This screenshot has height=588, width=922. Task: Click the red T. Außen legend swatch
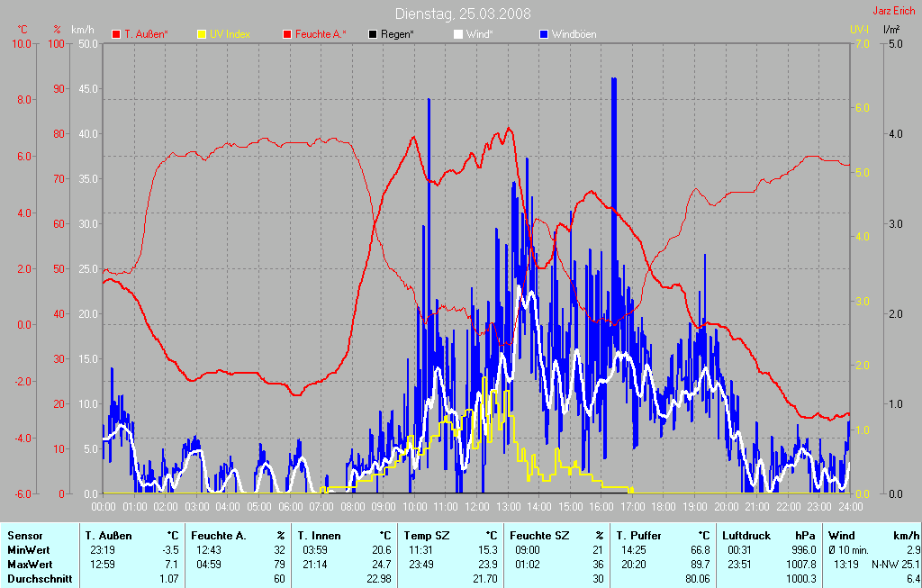click(116, 34)
